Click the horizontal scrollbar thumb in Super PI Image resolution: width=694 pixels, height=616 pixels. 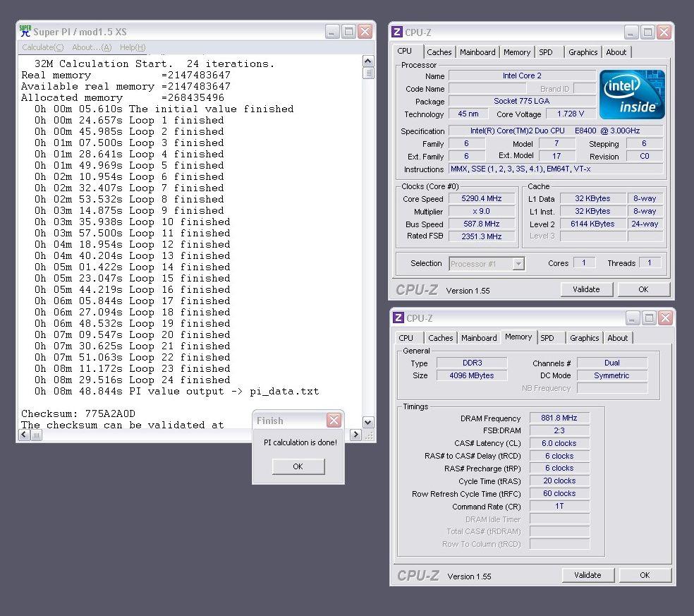point(36,435)
